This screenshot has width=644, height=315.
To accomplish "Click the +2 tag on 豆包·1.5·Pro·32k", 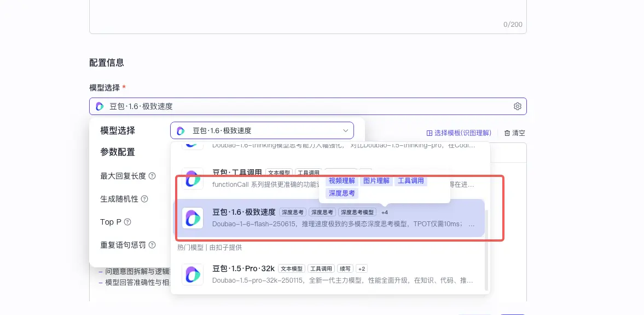I will [x=362, y=268].
